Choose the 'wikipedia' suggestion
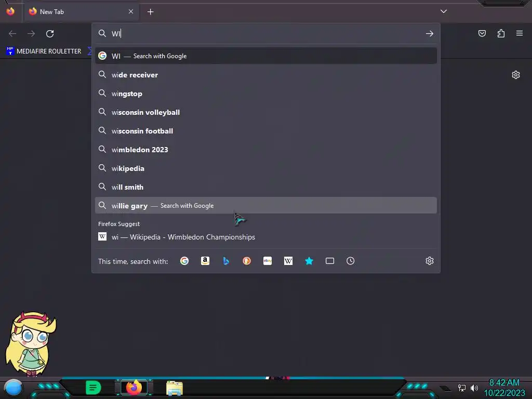Viewport: 532px width, 399px height. (x=266, y=168)
